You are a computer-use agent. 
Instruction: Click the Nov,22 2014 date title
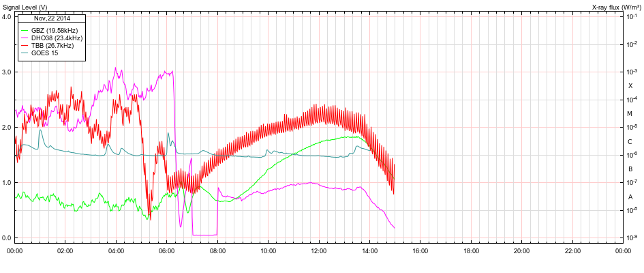(51, 18)
